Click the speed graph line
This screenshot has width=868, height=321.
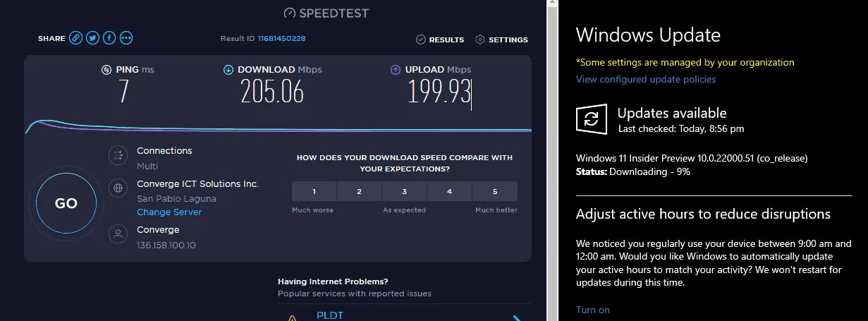coord(278,128)
